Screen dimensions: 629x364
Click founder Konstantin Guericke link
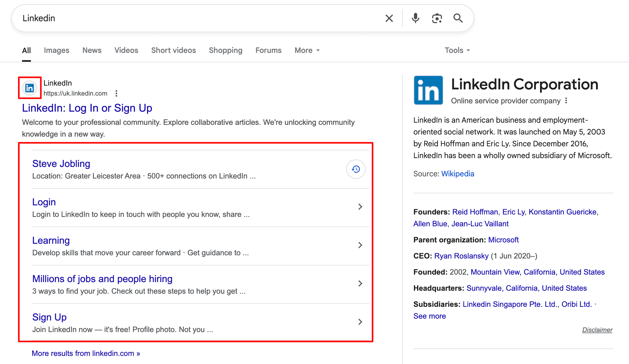[x=563, y=212]
